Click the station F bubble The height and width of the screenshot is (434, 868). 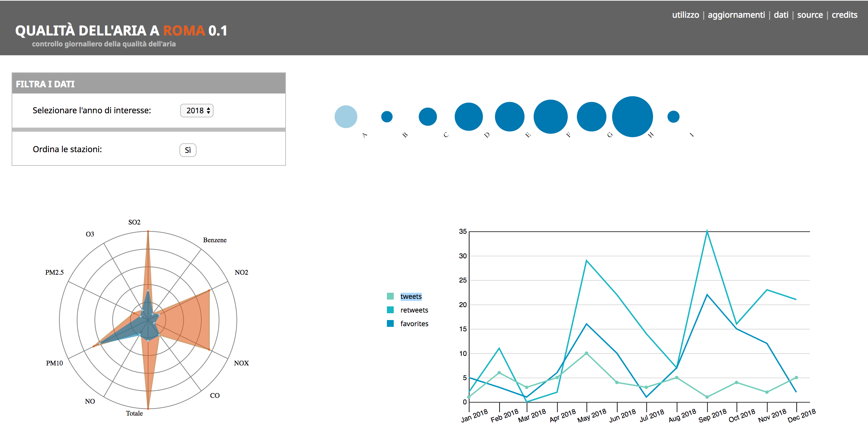550,117
